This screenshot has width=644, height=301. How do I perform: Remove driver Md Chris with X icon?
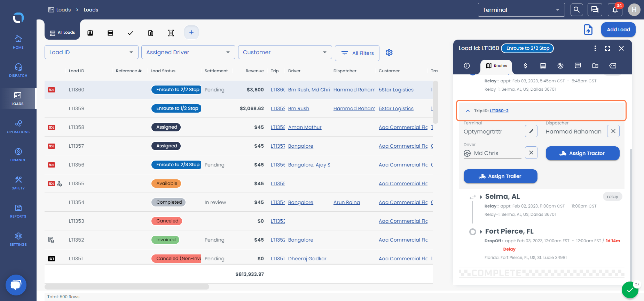coord(531,153)
